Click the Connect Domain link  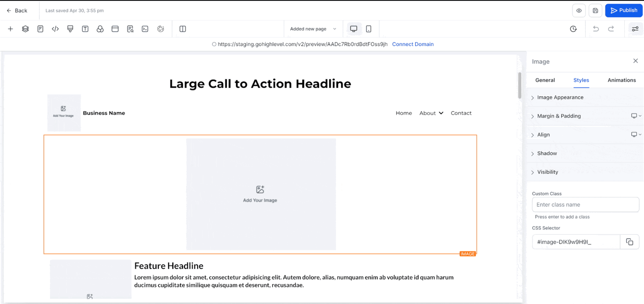pyautogui.click(x=413, y=44)
